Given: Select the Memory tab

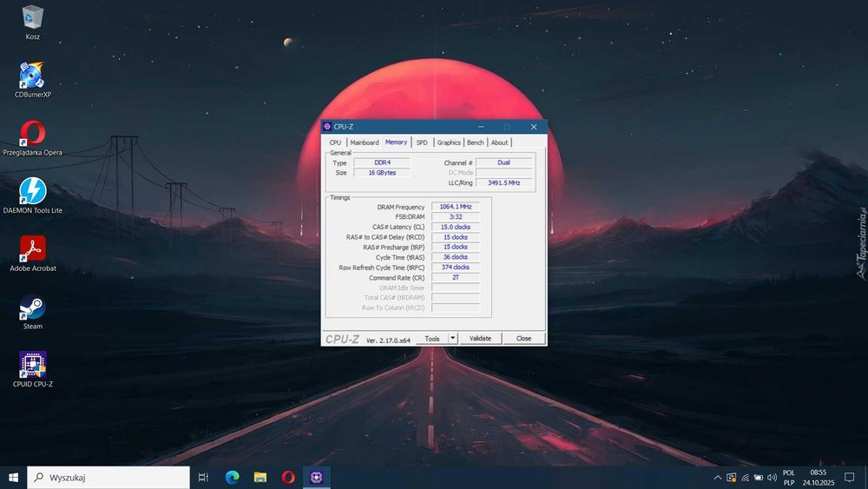Looking at the screenshot, I should click(396, 142).
